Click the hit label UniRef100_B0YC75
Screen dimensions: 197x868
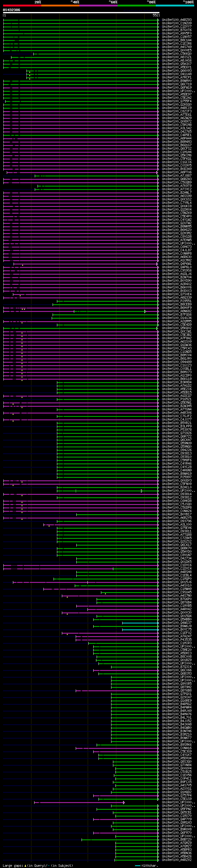pyautogui.click(x=176, y=629)
